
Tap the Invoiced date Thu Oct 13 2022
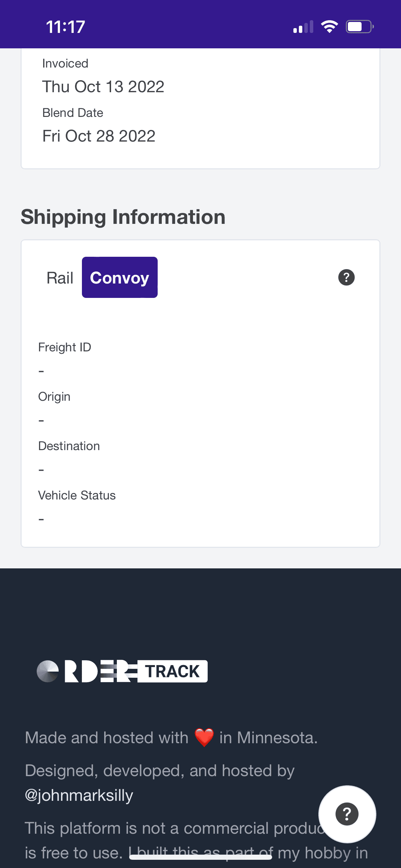point(103,86)
